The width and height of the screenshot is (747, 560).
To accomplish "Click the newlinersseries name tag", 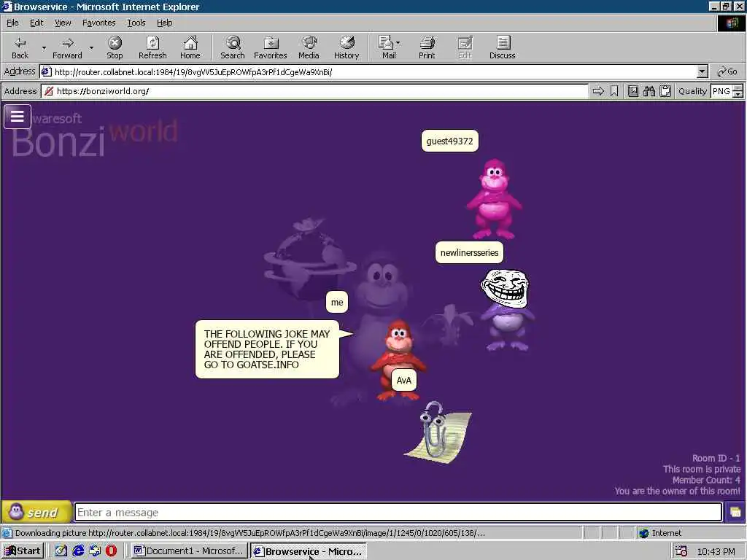I will click(x=469, y=252).
